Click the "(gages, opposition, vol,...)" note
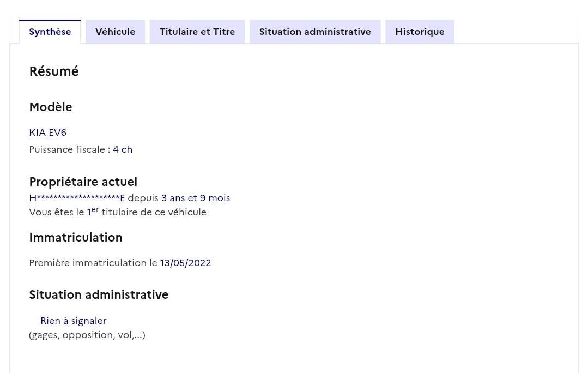Image resolution: width=588 pixels, height=373 pixels. (87, 335)
